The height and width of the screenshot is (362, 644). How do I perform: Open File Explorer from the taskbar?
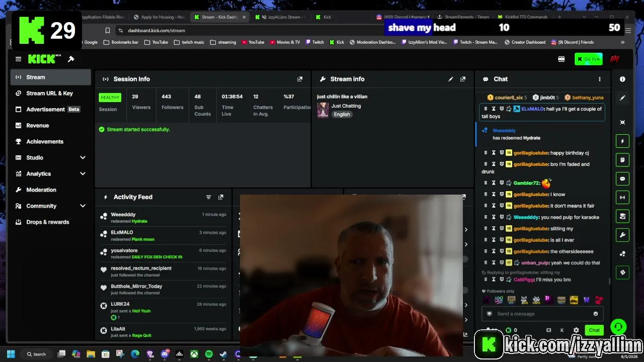coord(91,354)
